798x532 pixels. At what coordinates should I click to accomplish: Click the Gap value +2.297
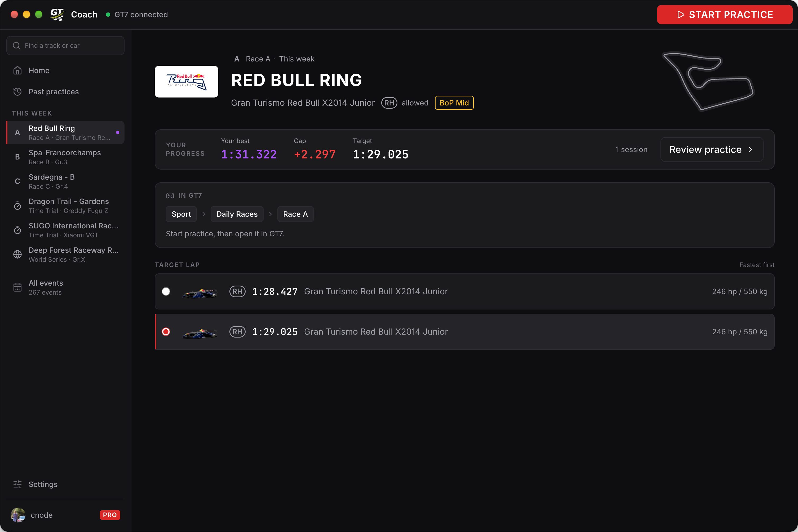click(x=315, y=154)
